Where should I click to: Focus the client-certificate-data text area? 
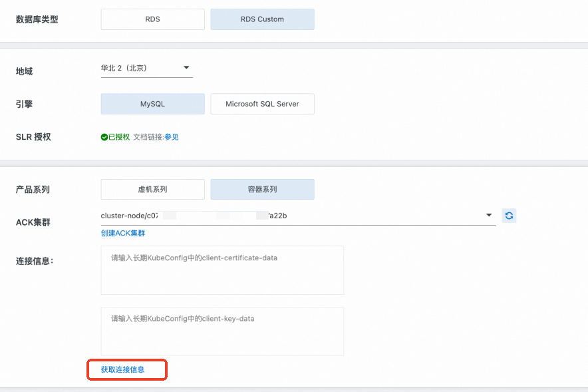click(x=222, y=270)
